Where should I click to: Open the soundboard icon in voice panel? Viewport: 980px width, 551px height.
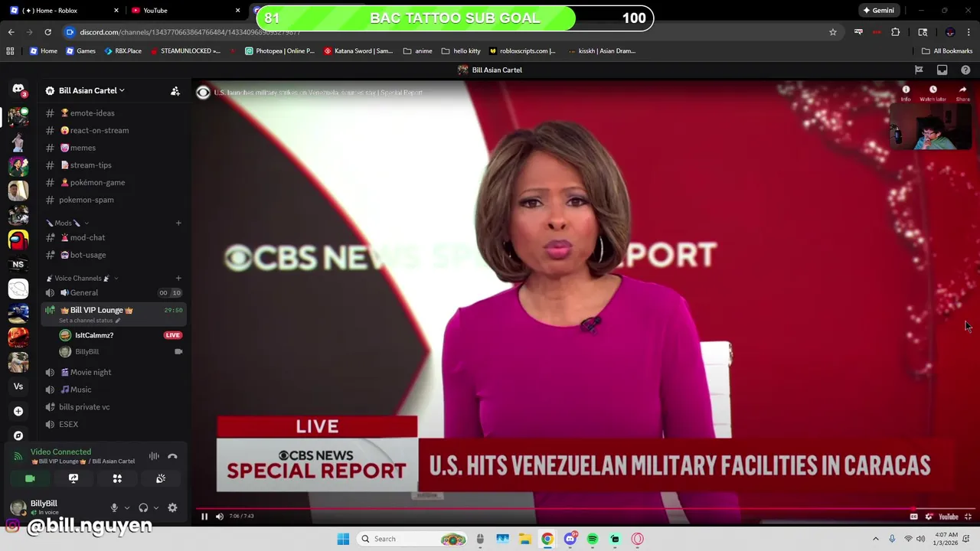(161, 478)
